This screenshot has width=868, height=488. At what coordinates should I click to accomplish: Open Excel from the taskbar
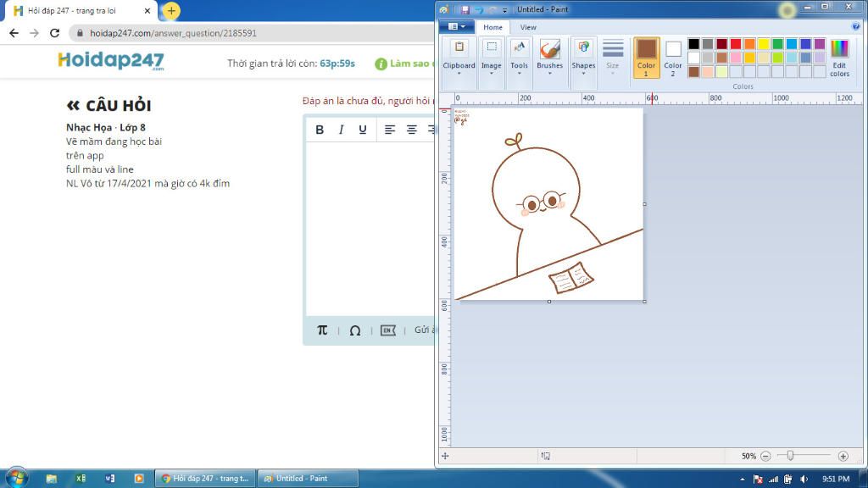pyautogui.click(x=81, y=479)
